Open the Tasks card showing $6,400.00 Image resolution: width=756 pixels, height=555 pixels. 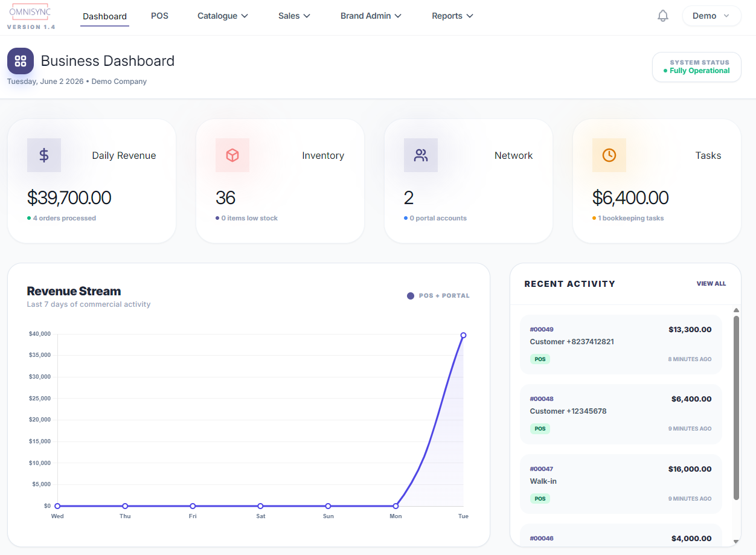pyautogui.click(x=657, y=181)
